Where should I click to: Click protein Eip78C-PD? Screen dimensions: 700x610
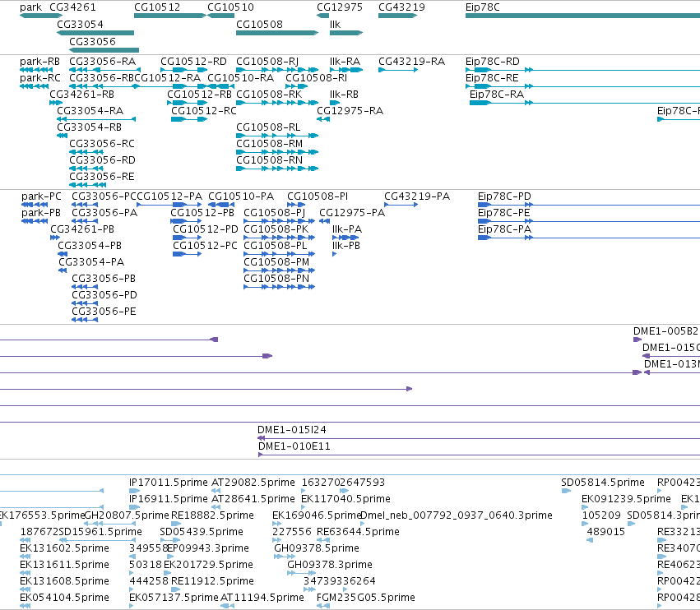click(504, 196)
